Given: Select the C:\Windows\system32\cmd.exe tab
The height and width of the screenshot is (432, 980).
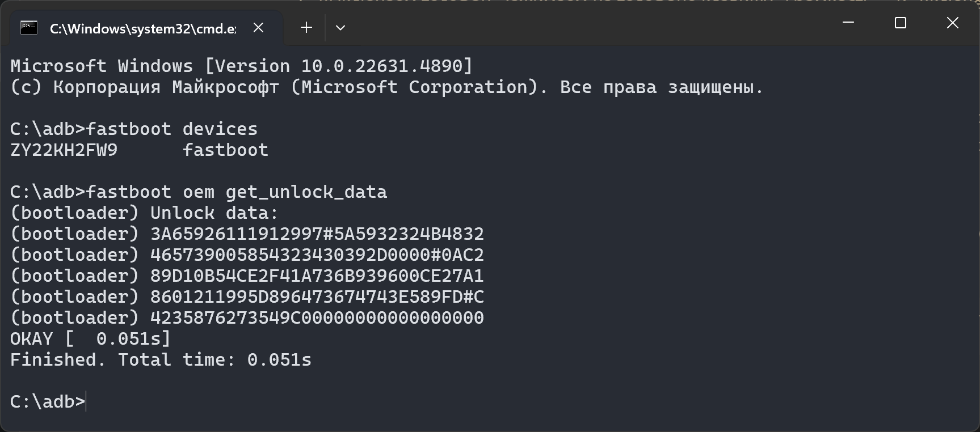Looking at the screenshot, I should pos(142,28).
